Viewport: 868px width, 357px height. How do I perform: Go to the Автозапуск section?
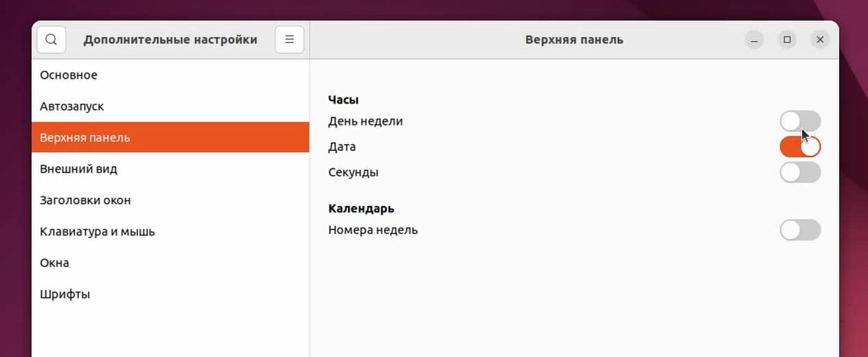coord(170,106)
